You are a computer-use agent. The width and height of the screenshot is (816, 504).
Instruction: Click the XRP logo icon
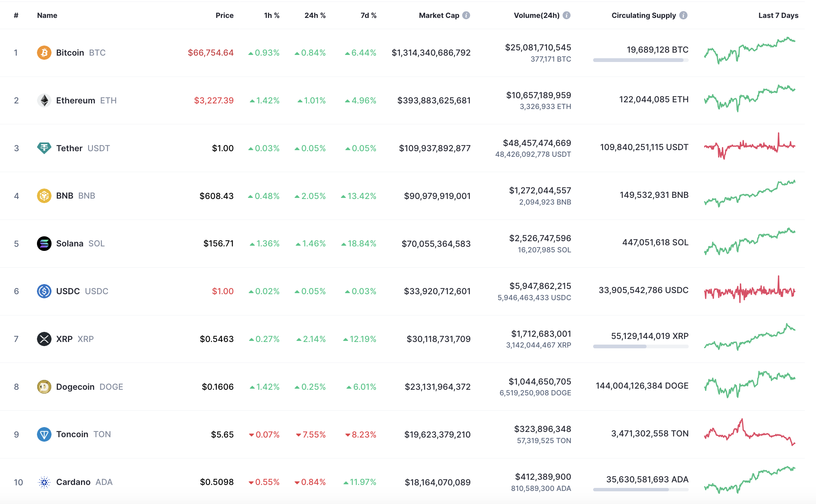click(44, 339)
